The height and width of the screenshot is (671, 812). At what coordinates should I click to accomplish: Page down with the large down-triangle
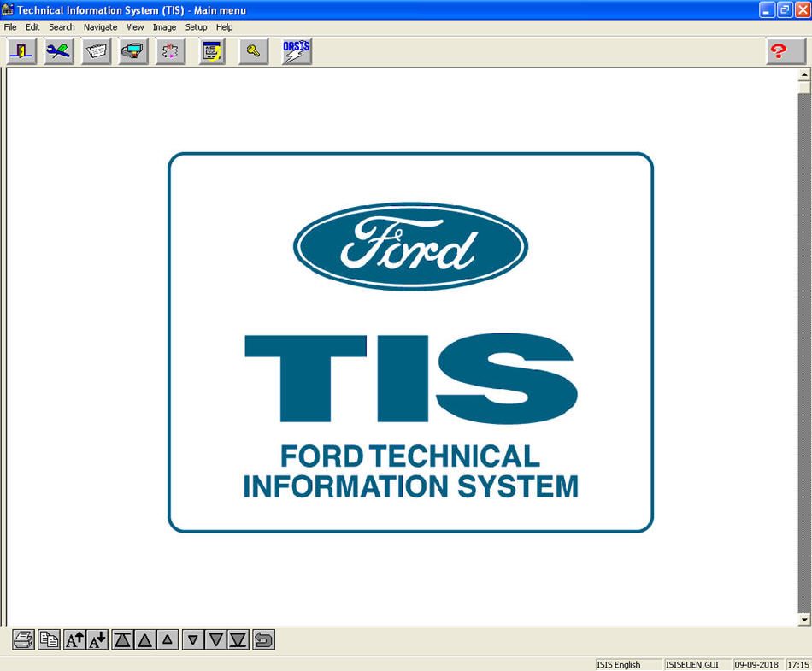click(215, 640)
